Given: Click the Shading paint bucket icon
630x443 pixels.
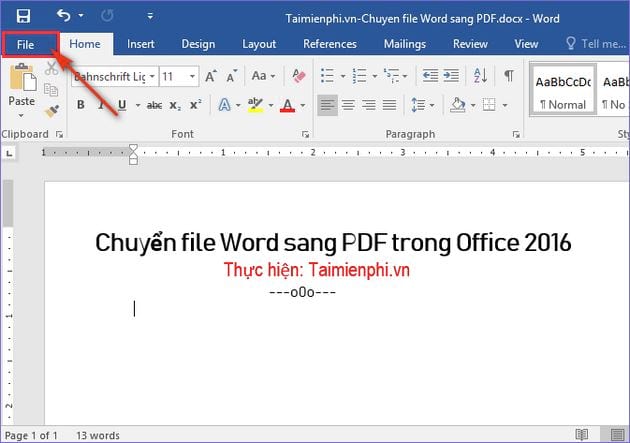Looking at the screenshot, I should coord(458,105).
